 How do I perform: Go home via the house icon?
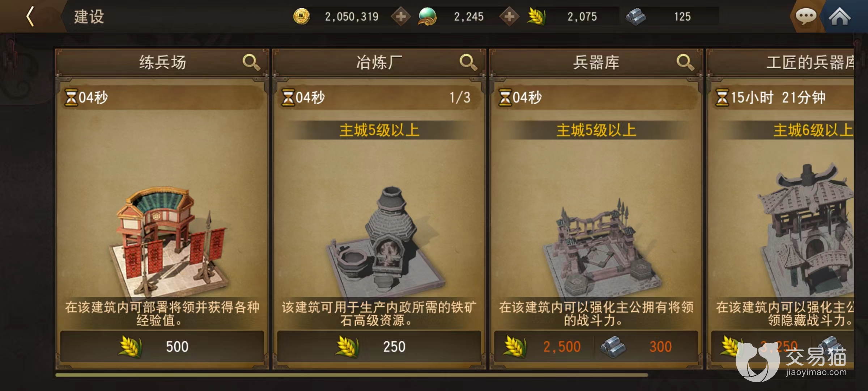click(x=839, y=16)
